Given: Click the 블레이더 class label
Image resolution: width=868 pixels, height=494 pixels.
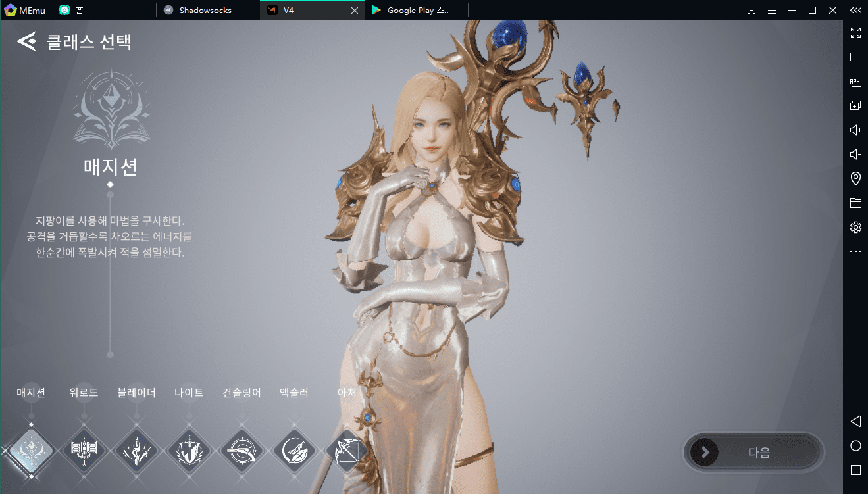Looking at the screenshot, I should pyautogui.click(x=136, y=393).
